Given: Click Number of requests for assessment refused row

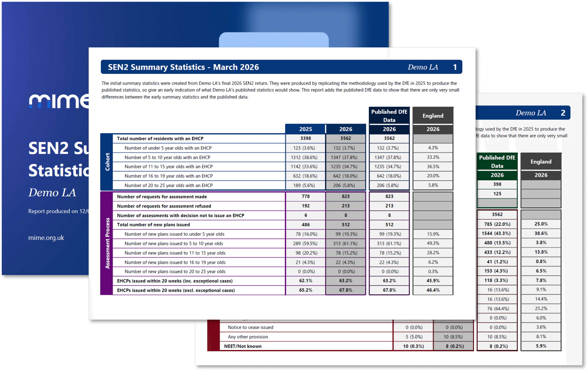Looking at the screenshot, I should (x=164, y=206).
